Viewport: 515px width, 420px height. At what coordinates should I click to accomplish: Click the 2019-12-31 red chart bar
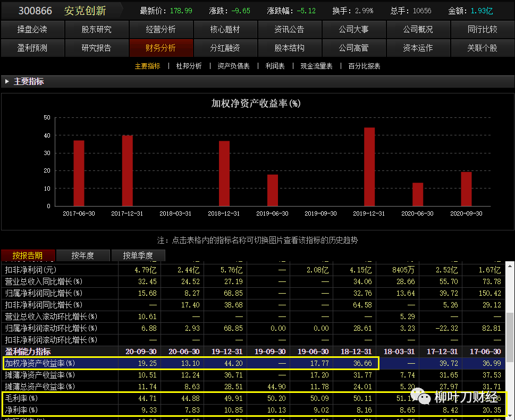click(369, 167)
